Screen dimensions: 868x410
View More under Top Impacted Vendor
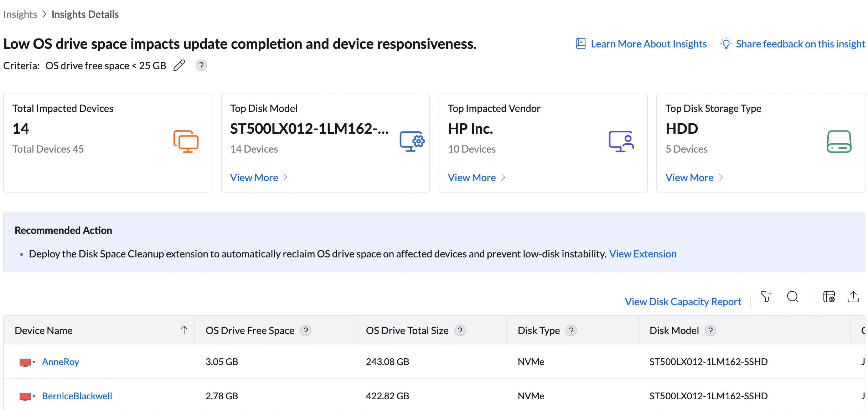(x=476, y=178)
